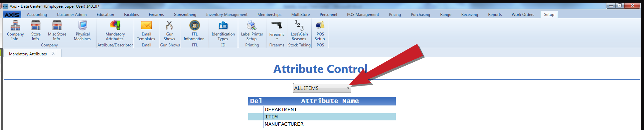The width and height of the screenshot is (644, 130).
Task: Switch to the Purchasing tab
Action: coord(420,15)
